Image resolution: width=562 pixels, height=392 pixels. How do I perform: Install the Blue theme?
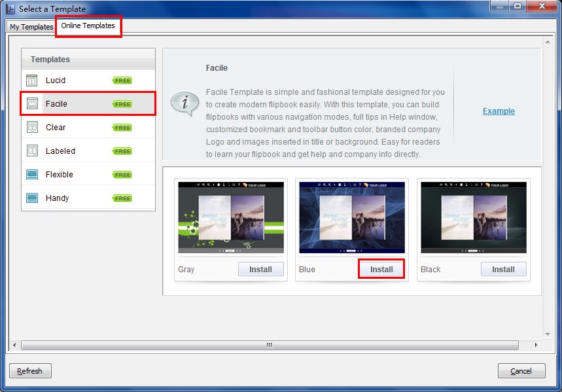coord(381,270)
